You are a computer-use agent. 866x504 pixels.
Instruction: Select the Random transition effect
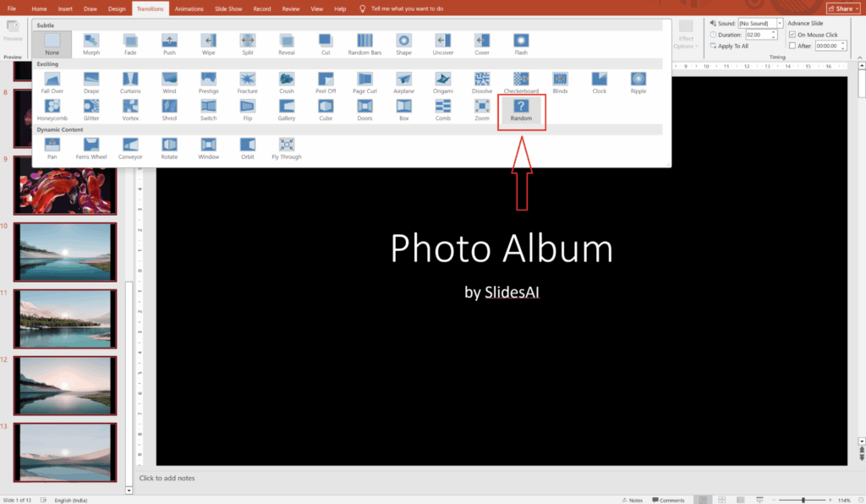tap(521, 110)
